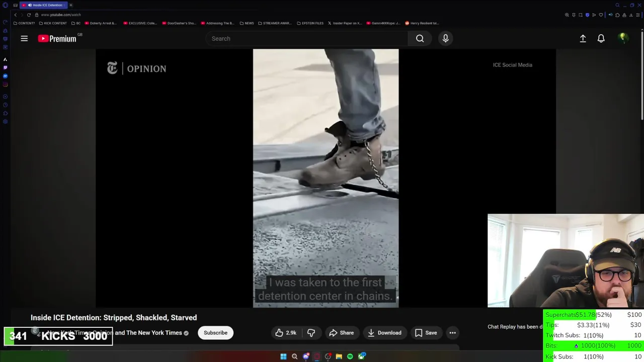Open the EPSTEIN FILES bookmarks folder
This screenshot has width=644, height=362.
coord(310,23)
